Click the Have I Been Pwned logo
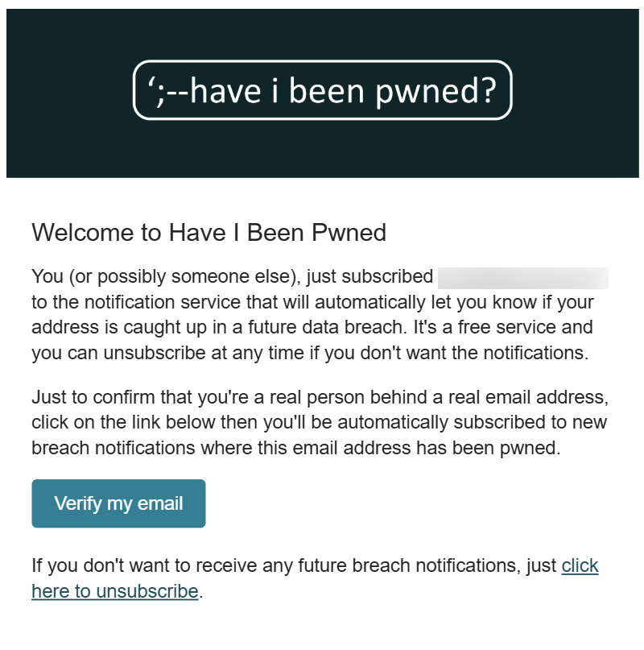The width and height of the screenshot is (644, 650). click(x=322, y=90)
